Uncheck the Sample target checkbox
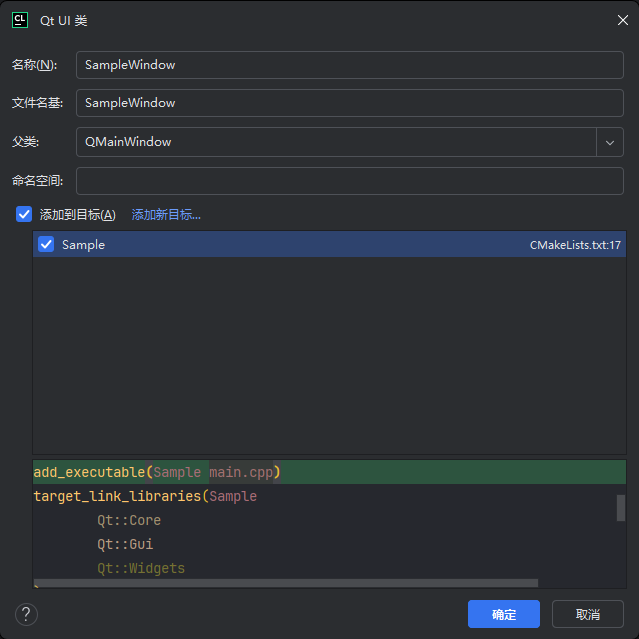The image size is (639, 639). [x=46, y=244]
